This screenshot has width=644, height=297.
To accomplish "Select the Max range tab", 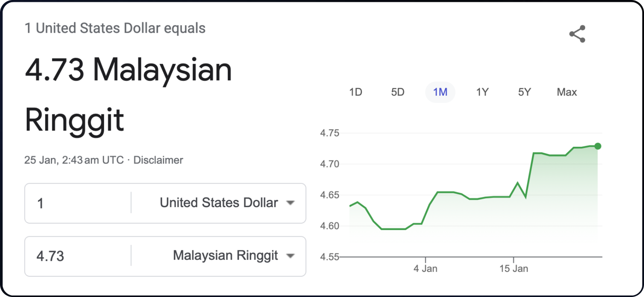I will pyautogui.click(x=567, y=92).
